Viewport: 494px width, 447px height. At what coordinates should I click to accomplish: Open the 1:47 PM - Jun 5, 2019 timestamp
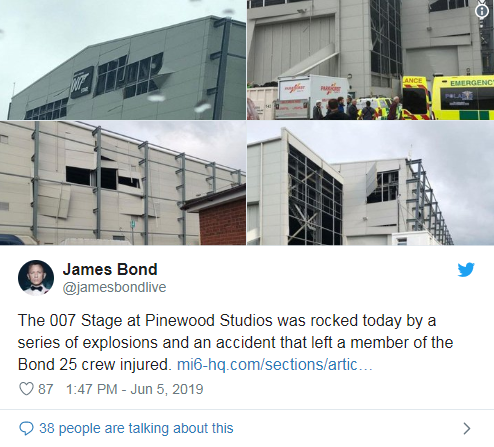tap(135, 389)
